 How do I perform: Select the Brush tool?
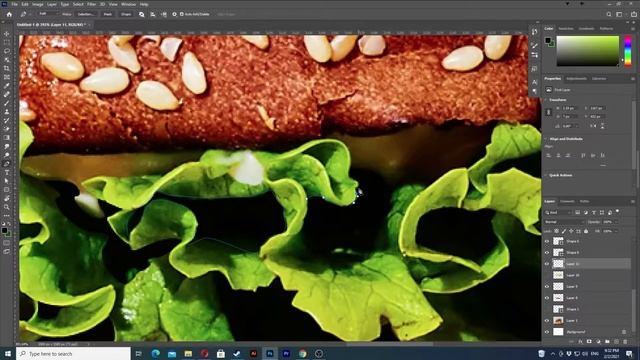(7, 103)
